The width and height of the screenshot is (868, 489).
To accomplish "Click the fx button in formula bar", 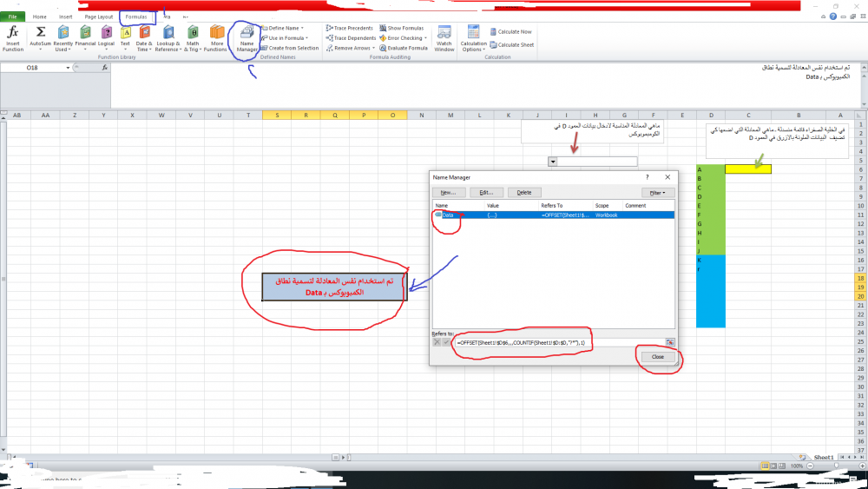I will coord(105,68).
